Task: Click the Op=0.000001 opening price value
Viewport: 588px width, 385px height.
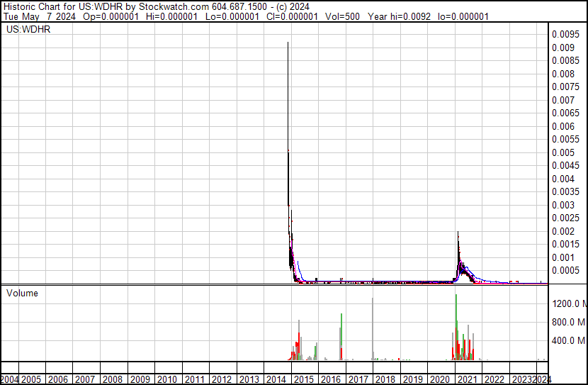Action: pos(111,17)
